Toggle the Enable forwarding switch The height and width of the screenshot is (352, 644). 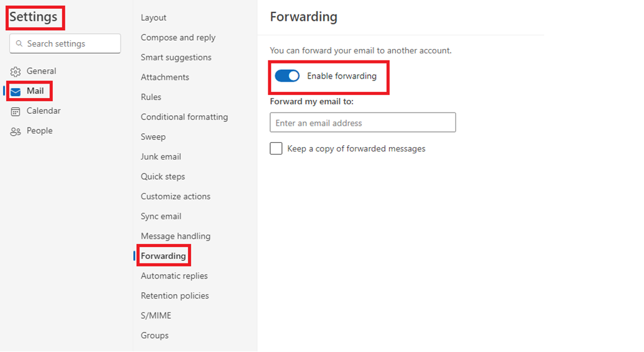(x=287, y=76)
